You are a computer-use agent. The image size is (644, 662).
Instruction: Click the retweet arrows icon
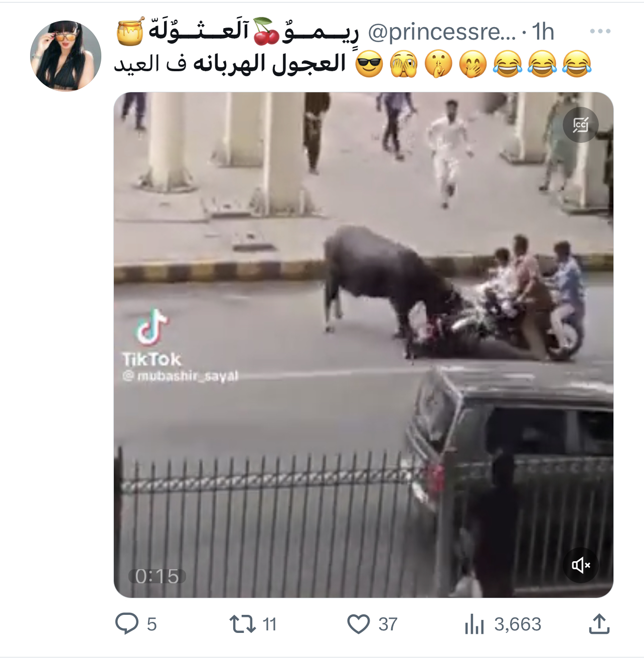coord(243,624)
